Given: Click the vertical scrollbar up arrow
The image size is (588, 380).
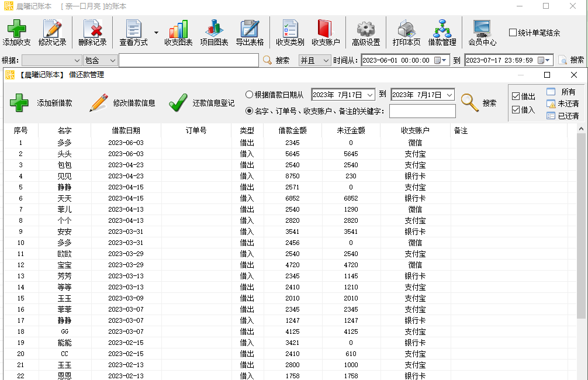Looking at the screenshot, I should pyautogui.click(x=581, y=129).
